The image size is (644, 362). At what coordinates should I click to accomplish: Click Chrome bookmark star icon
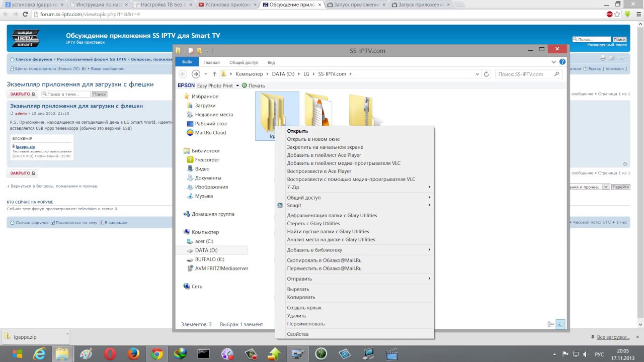(x=617, y=14)
